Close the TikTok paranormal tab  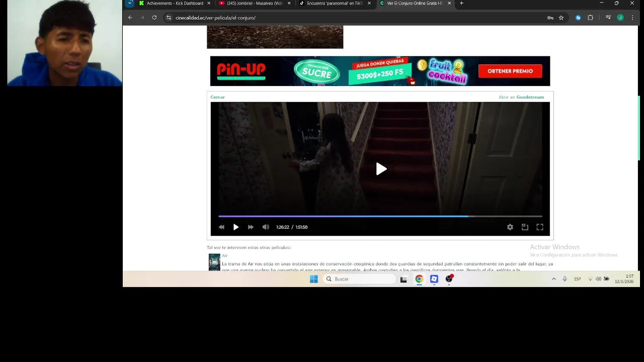click(369, 3)
